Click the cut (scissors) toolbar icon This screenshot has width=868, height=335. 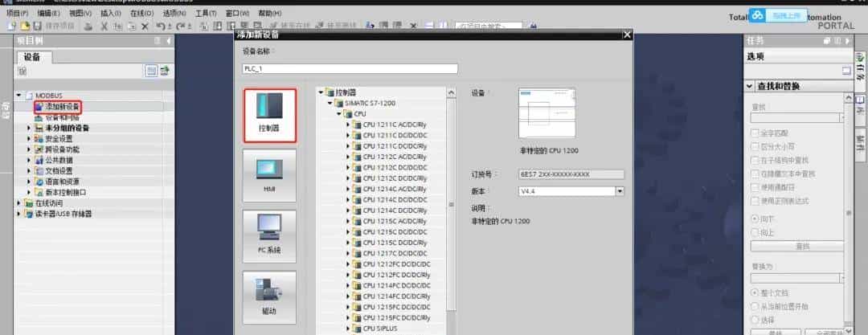click(x=104, y=26)
